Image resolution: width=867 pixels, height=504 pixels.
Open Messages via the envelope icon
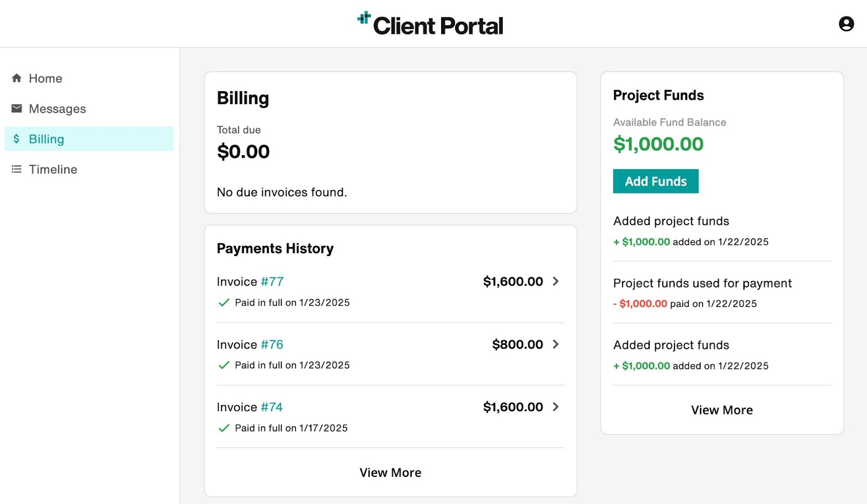coord(16,108)
